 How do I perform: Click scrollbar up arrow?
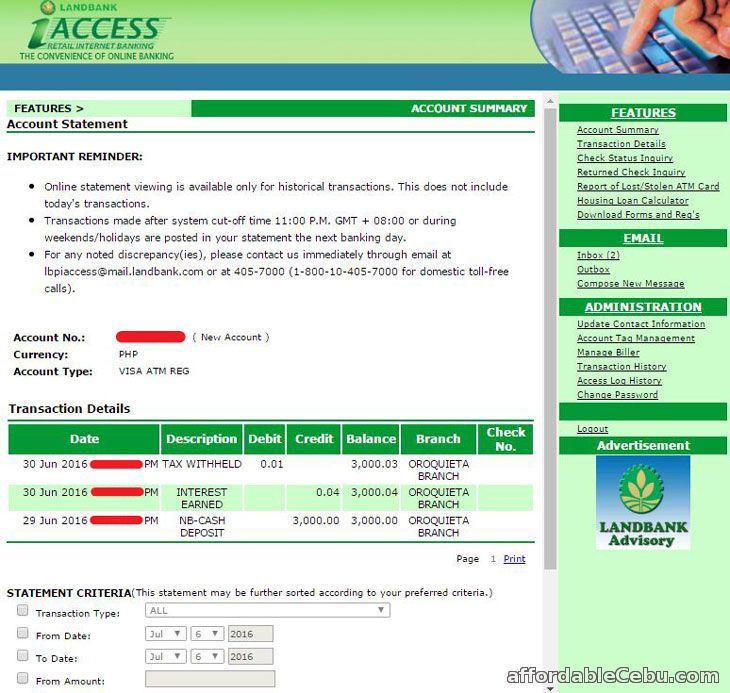550,101
